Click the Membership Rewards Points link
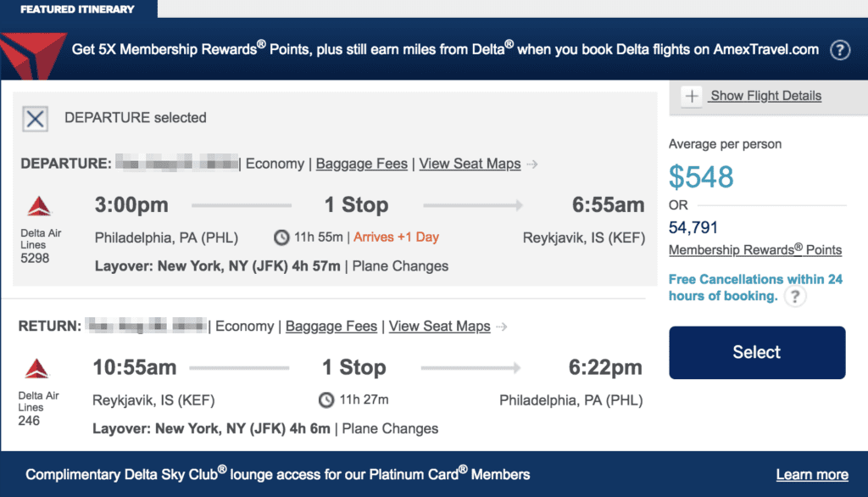Image resolution: width=868 pixels, height=497 pixels. coord(755,249)
